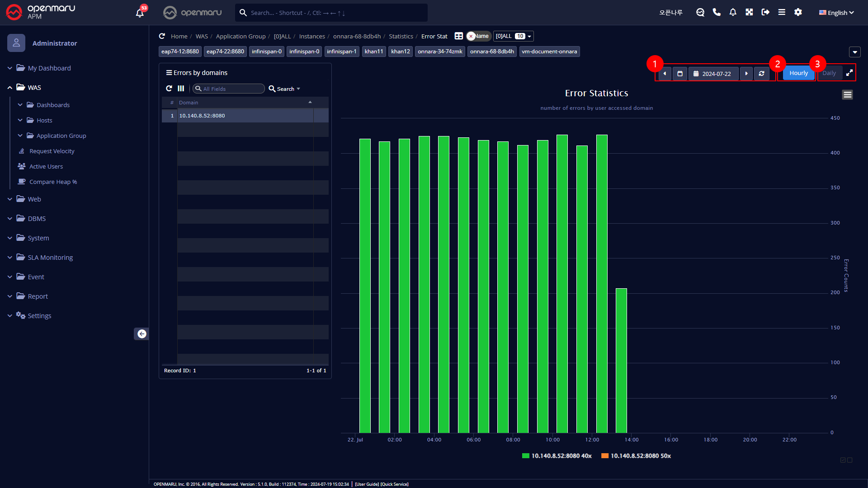Screen dimensions: 868x488
Task: Open the [0]ALL 10 dropdown
Action: point(513,36)
